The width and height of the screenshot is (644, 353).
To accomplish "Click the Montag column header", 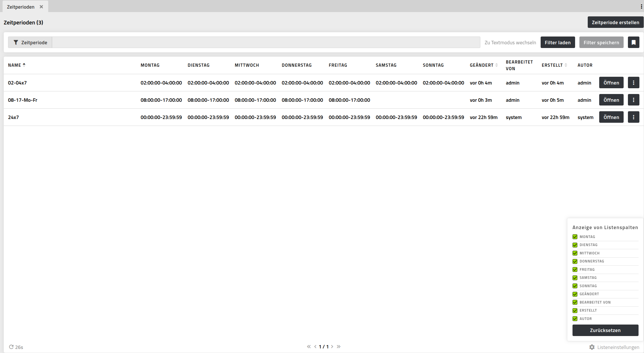I will [150, 65].
